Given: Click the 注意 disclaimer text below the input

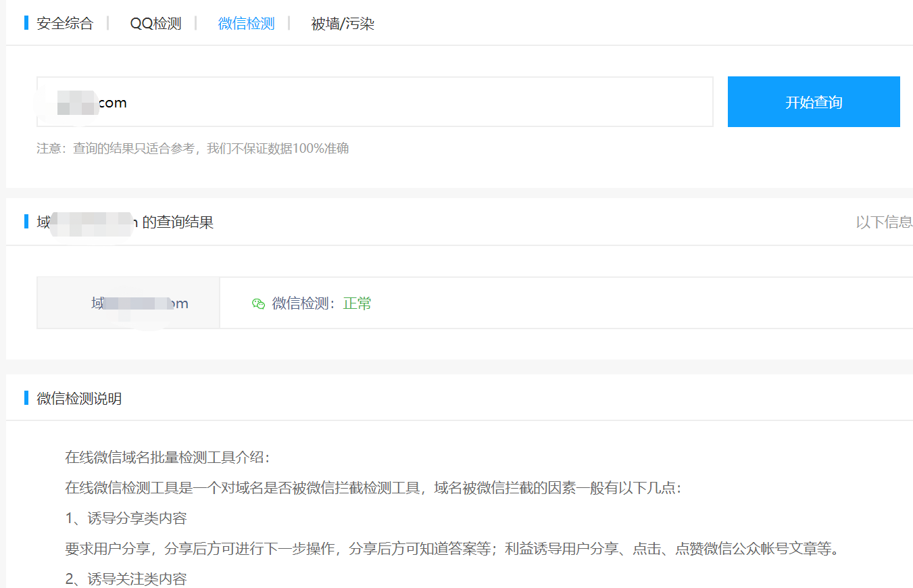Looking at the screenshot, I should pyautogui.click(x=193, y=148).
